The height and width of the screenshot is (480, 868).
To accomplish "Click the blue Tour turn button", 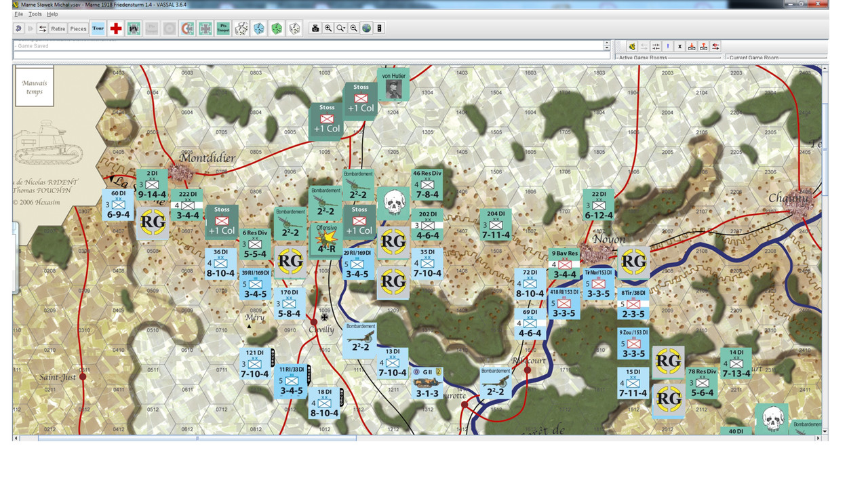I will 98,28.
